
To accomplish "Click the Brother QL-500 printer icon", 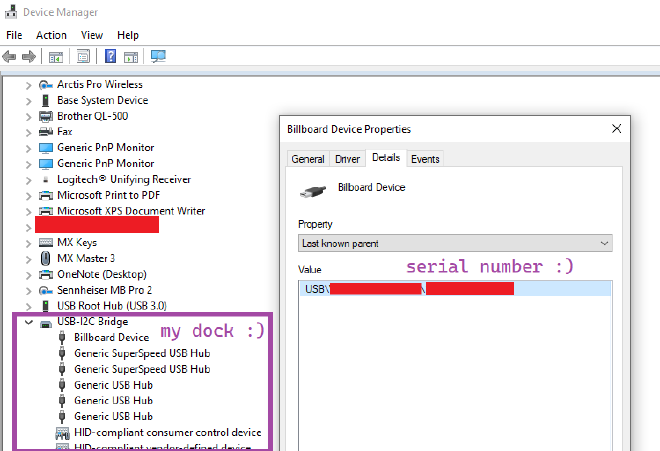I will point(45,116).
